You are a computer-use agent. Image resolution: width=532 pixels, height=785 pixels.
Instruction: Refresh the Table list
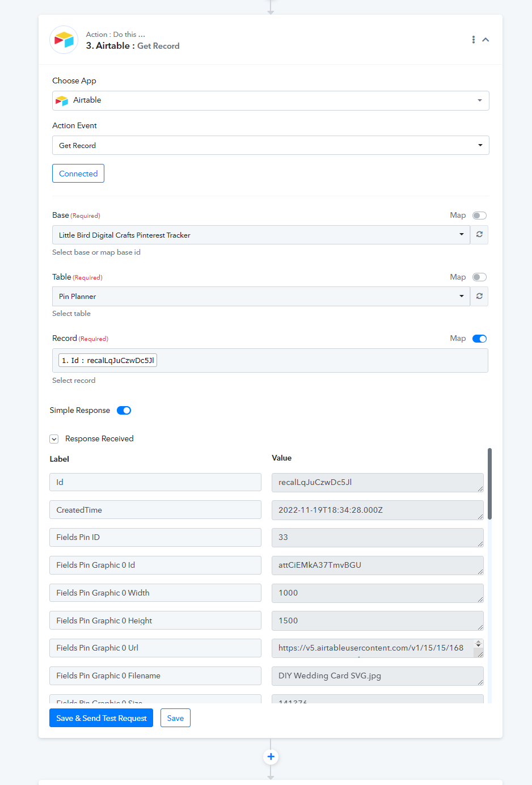tap(479, 296)
